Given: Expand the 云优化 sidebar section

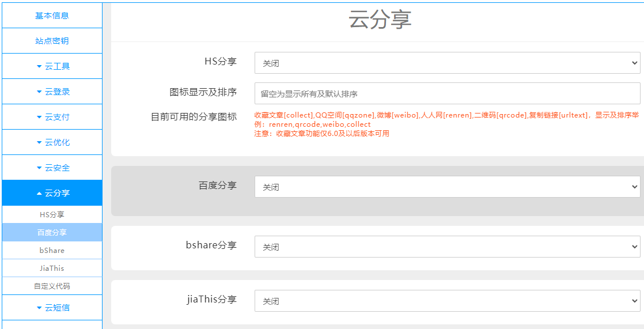Looking at the screenshot, I should [x=52, y=142].
